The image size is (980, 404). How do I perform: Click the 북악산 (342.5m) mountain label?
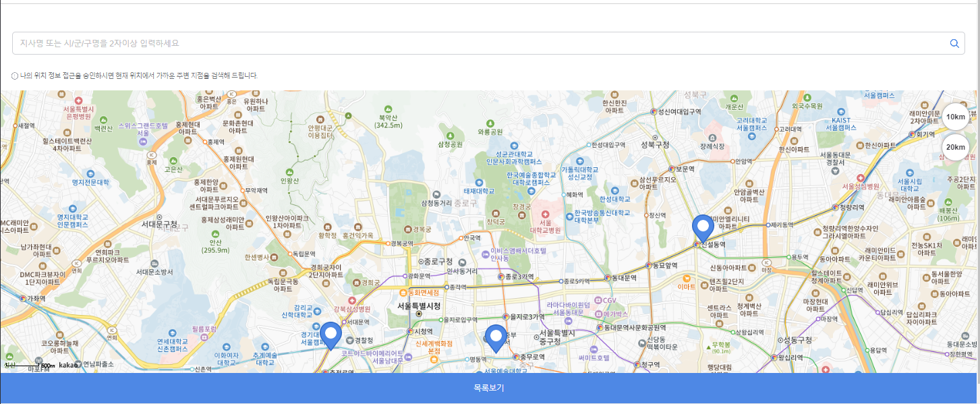click(389, 121)
